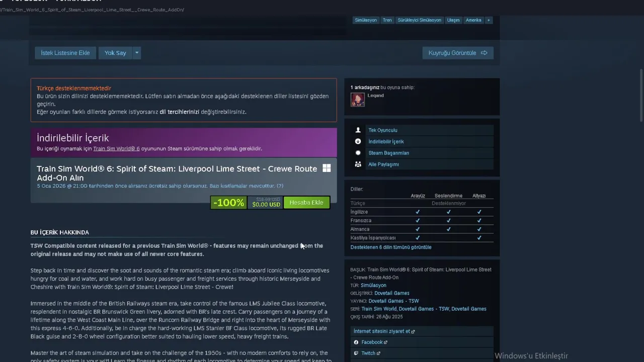Click the Tren tag
Screen dimensions: 644x362
(387, 20)
